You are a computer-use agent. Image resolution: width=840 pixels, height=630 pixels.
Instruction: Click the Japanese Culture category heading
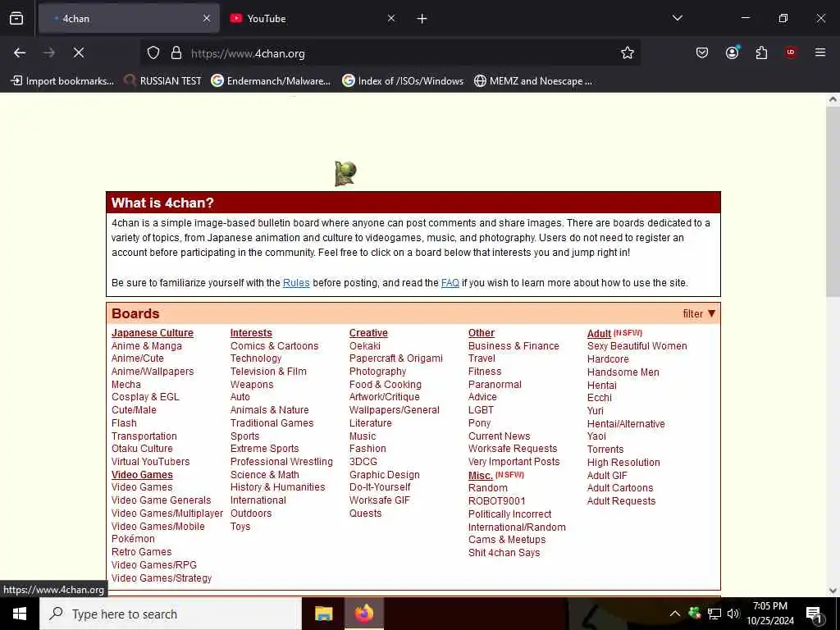click(x=152, y=333)
